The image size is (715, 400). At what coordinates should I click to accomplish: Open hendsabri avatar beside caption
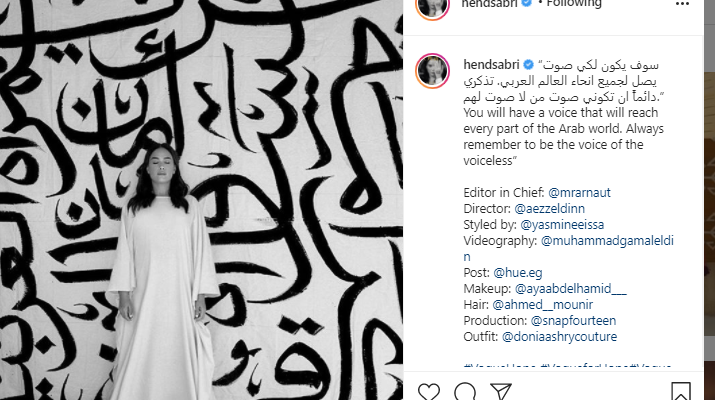(432, 71)
